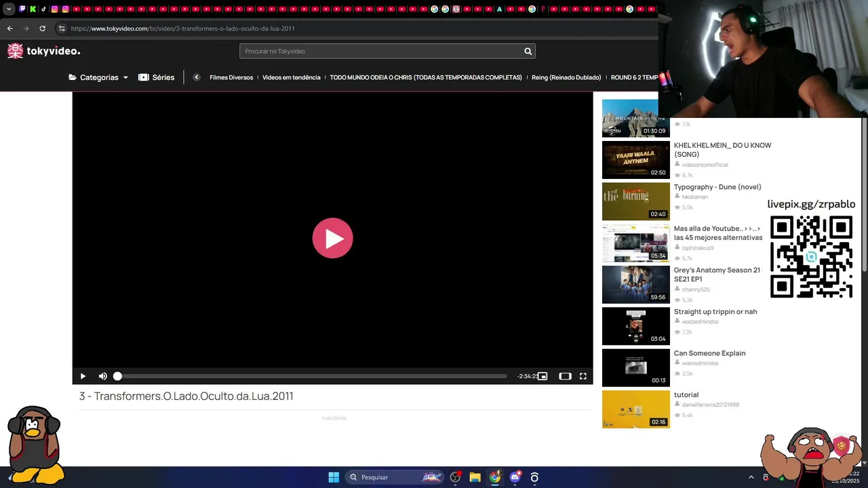Click the remaining time display -2:34:23
The height and width of the screenshot is (488, 868).
pyautogui.click(x=527, y=376)
